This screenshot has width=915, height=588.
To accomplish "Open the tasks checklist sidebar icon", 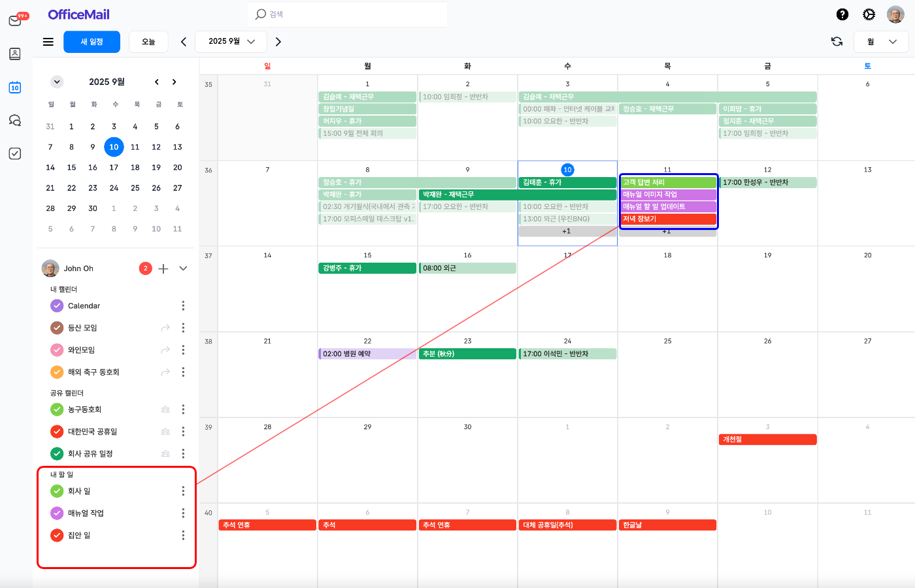I will pyautogui.click(x=15, y=154).
